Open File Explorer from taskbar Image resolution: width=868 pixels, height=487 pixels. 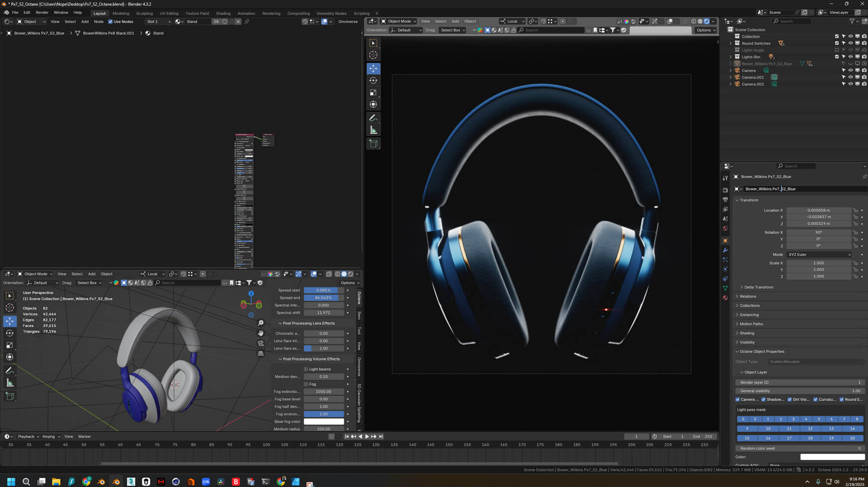(x=56, y=482)
